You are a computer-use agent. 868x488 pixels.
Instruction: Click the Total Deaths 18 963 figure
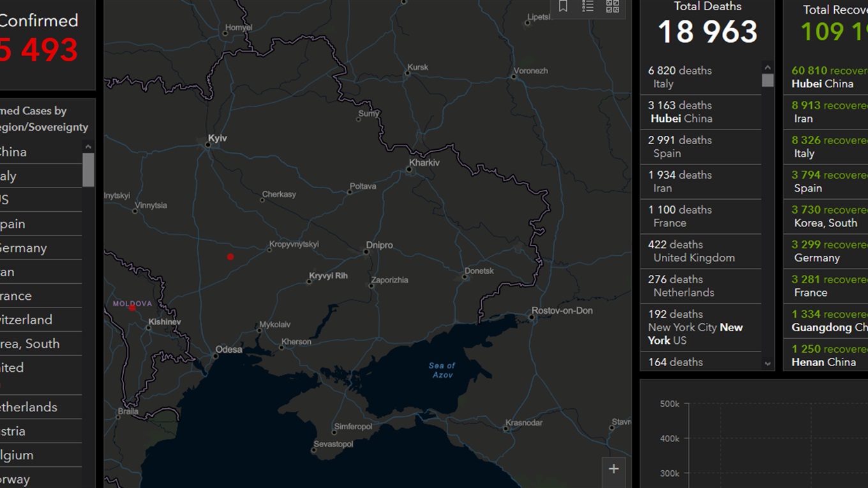pos(708,32)
